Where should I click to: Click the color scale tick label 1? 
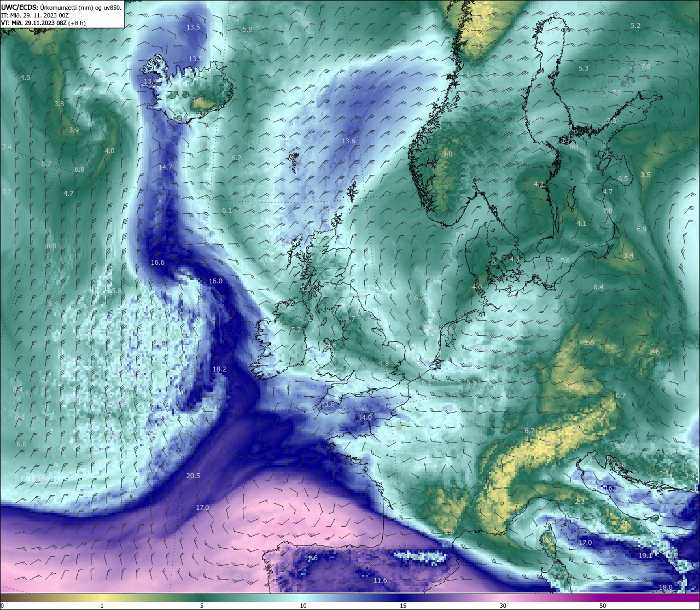[x=102, y=606]
